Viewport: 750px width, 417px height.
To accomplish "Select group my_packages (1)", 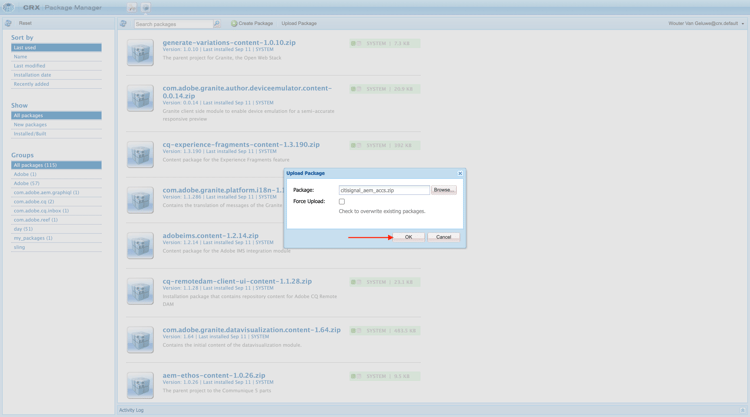I will [56, 238].
